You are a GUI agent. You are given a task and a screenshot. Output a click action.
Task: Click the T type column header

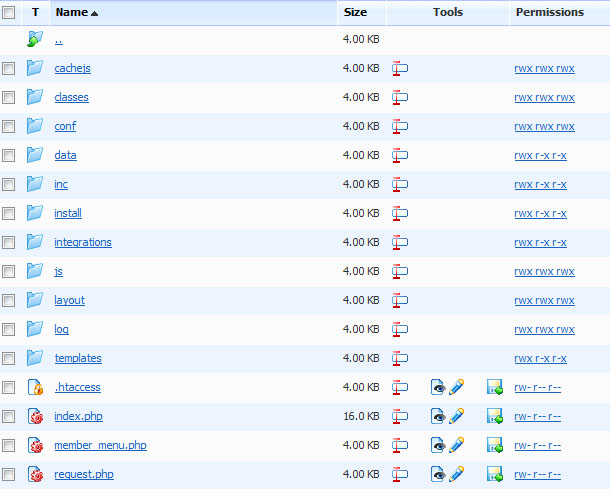pyautogui.click(x=35, y=12)
